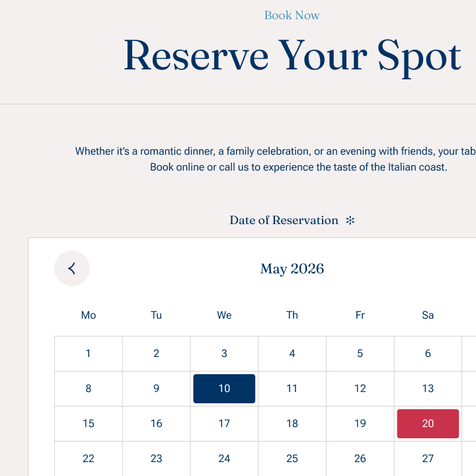Select May 17 in the date picker
Screen dimensions: 476x476
[224, 424]
